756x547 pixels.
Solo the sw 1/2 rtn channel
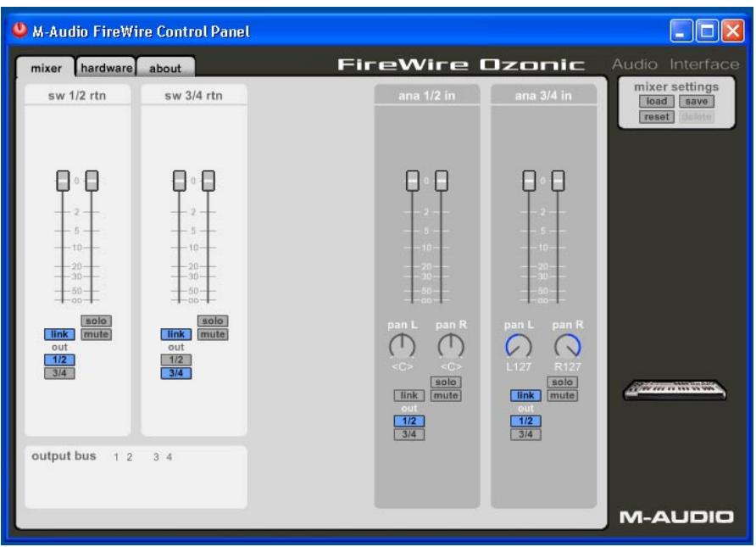(x=96, y=321)
